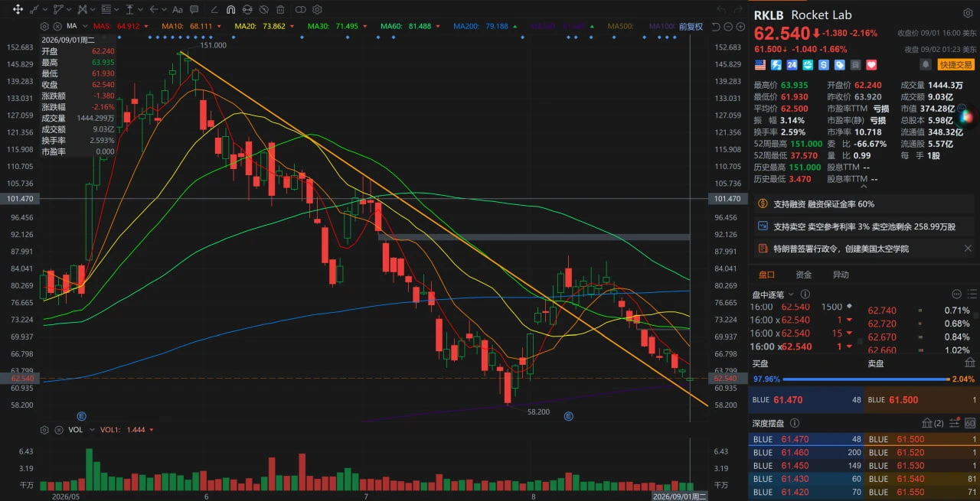Open the chart compare overlay icon

click(x=301, y=9)
